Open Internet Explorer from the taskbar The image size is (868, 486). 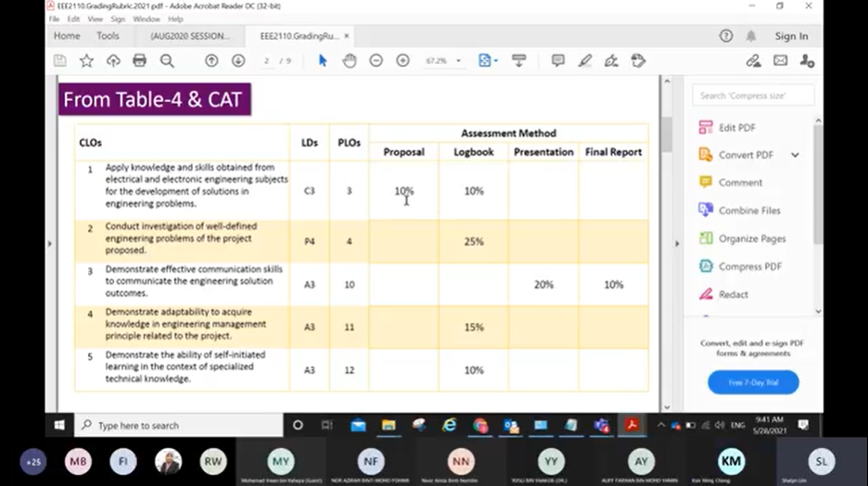click(x=450, y=425)
